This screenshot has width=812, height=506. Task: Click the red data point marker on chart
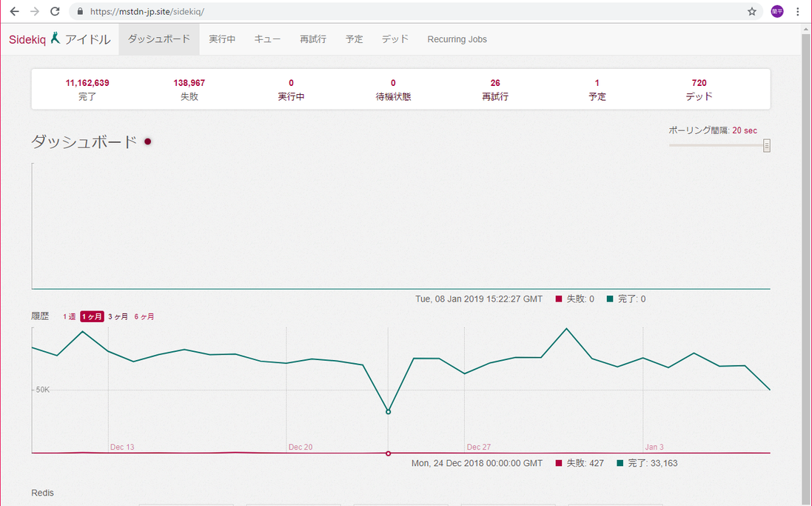click(389, 453)
